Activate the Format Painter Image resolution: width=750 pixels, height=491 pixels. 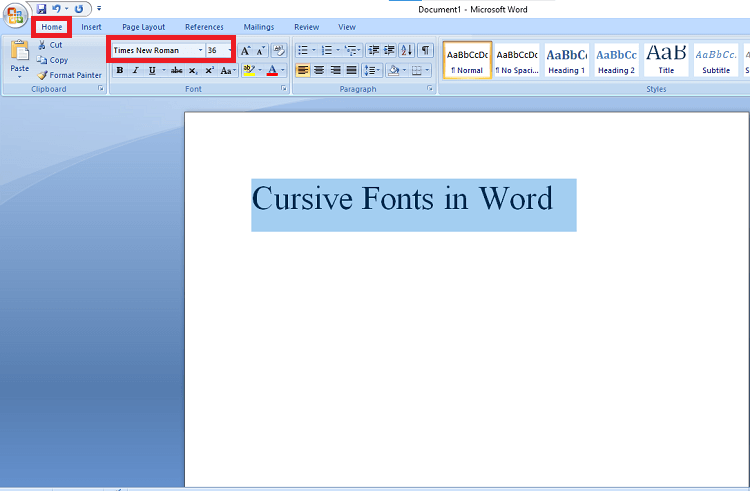(70, 75)
